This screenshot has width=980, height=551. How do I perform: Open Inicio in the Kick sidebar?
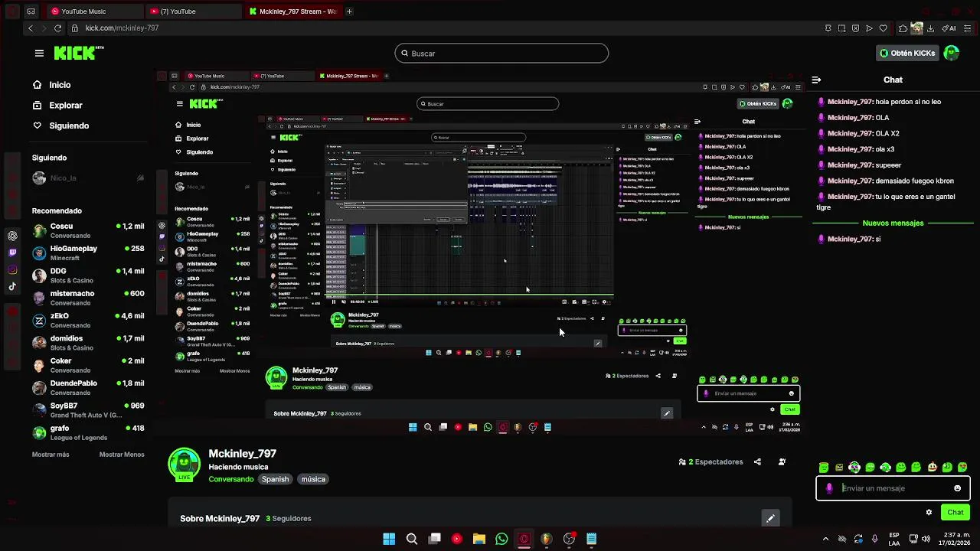[x=51, y=85]
